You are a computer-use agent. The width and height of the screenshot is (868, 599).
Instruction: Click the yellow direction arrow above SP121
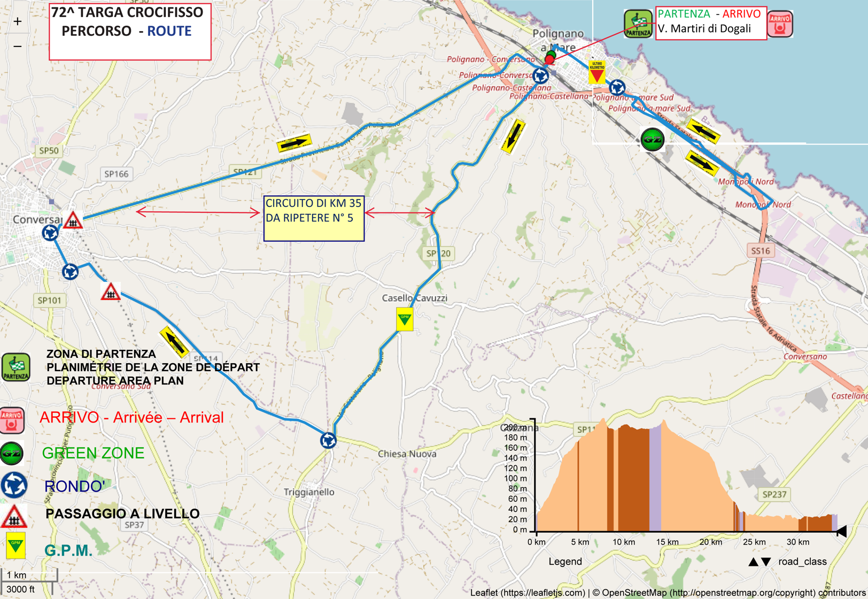(x=294, y=143)
